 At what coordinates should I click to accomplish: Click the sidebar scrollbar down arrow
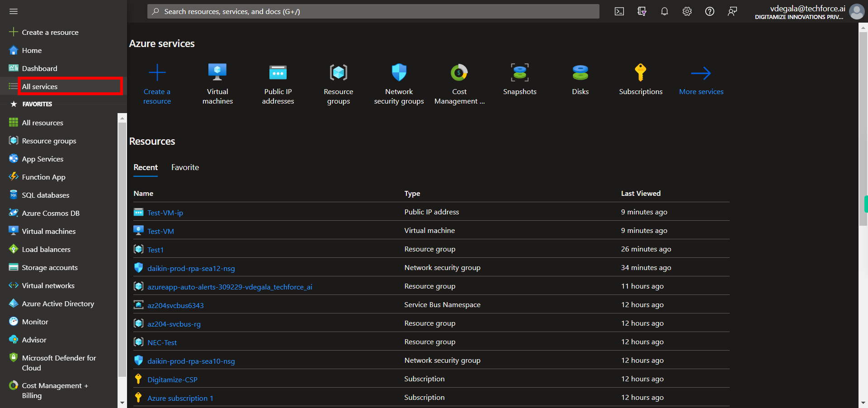(122, 403)
